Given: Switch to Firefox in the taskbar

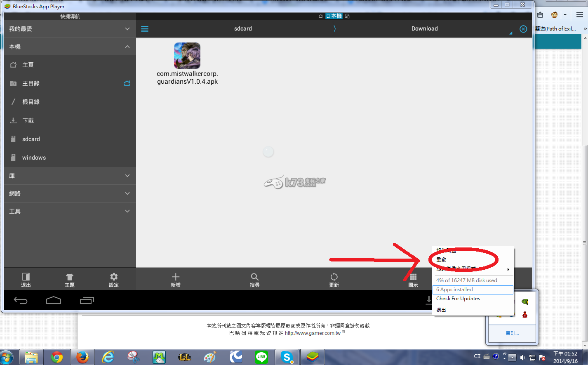Looking at the screenshot, I should click(x=82, y=357).
